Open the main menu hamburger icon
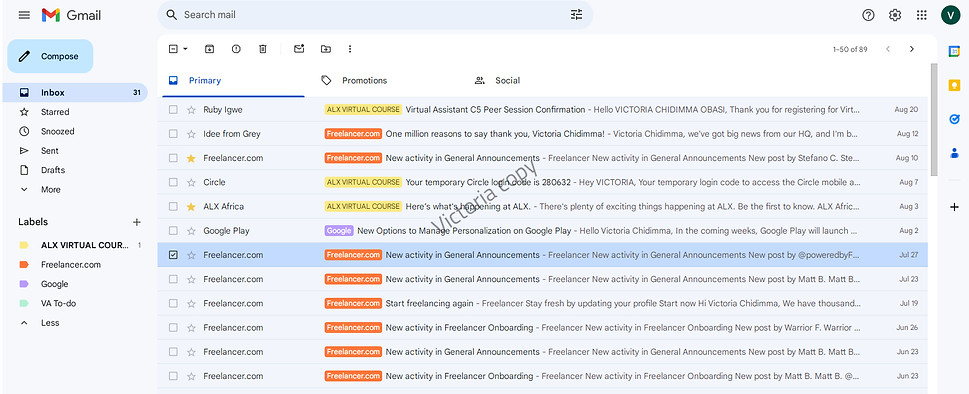This screenshot has height=394, width=969. point(24,15)
